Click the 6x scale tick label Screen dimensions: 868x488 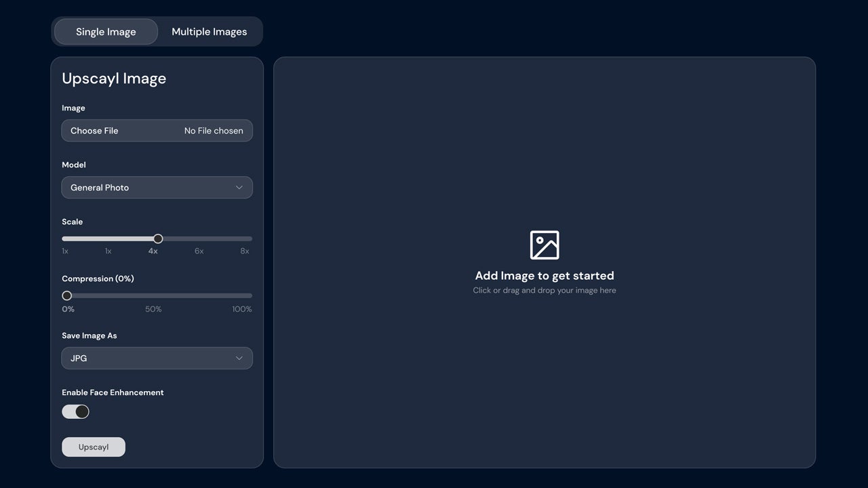[x=199, y=251]
